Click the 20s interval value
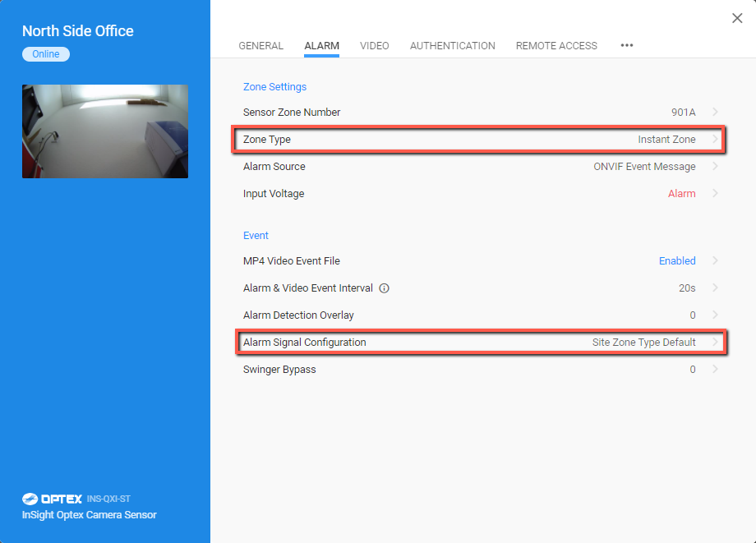Screen dimensions: 756x543 click(687, 288)
